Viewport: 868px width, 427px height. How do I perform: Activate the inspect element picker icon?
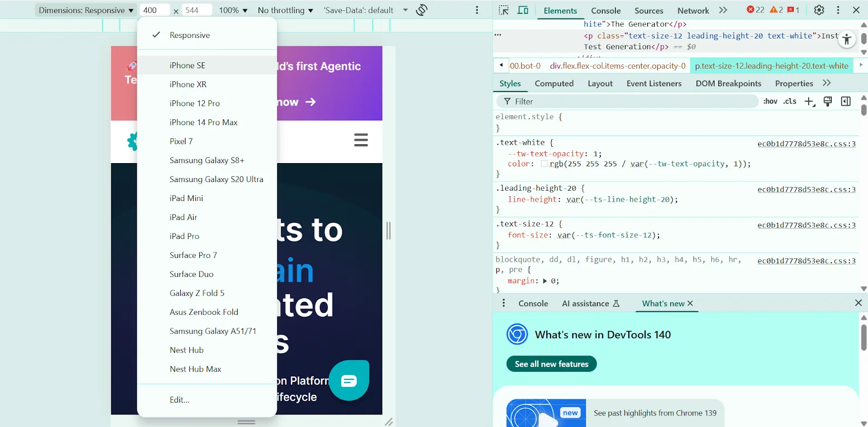click(503, 10)
